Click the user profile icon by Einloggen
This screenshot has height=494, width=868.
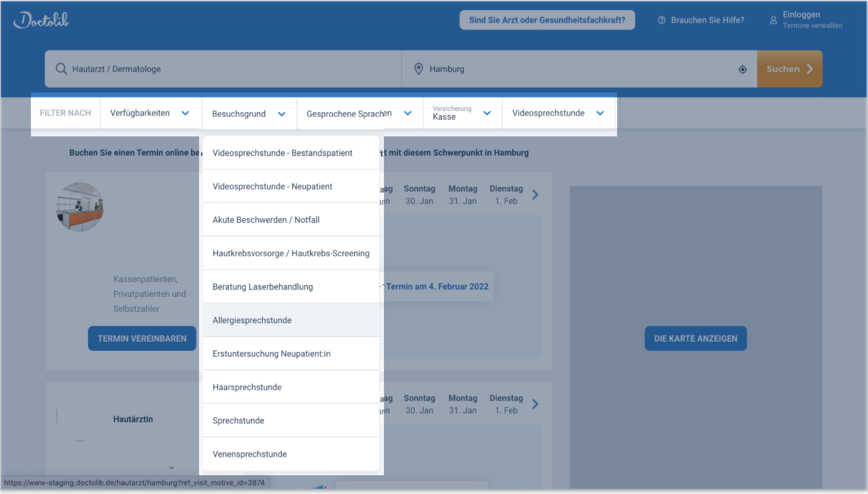click(773, 20)
